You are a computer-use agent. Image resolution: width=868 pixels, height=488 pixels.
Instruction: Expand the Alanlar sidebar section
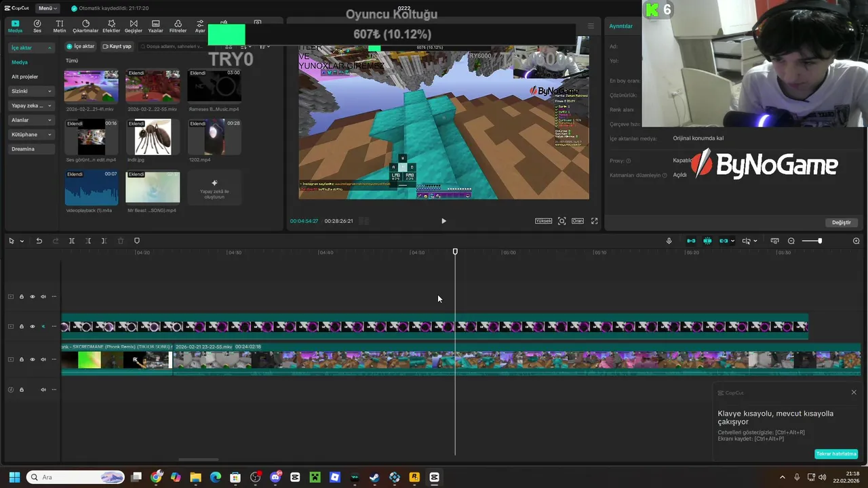click(50, 120)
